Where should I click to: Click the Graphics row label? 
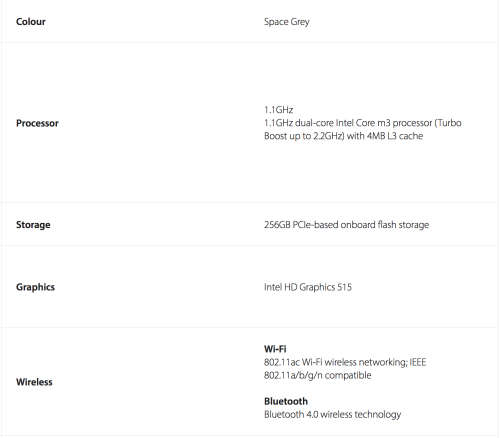coord(35,287)
